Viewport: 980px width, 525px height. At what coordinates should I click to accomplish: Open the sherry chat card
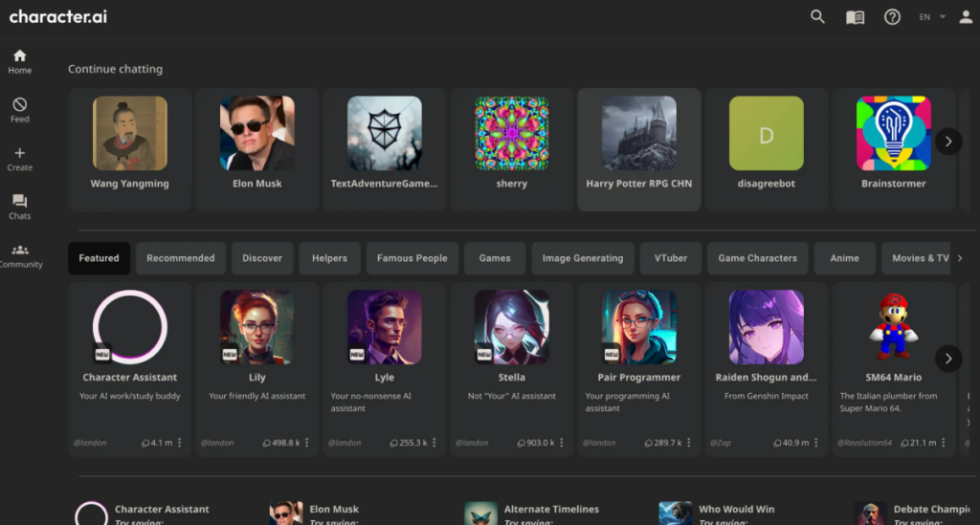point(511,149)
